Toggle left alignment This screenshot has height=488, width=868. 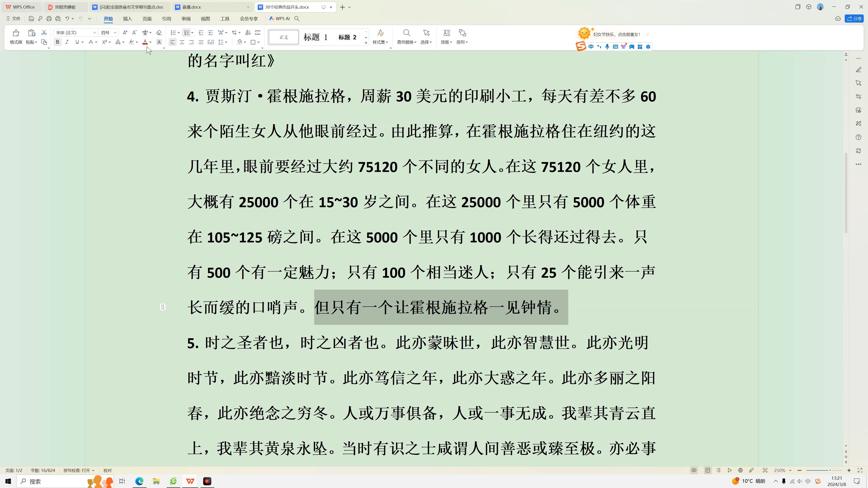point(172,42)
